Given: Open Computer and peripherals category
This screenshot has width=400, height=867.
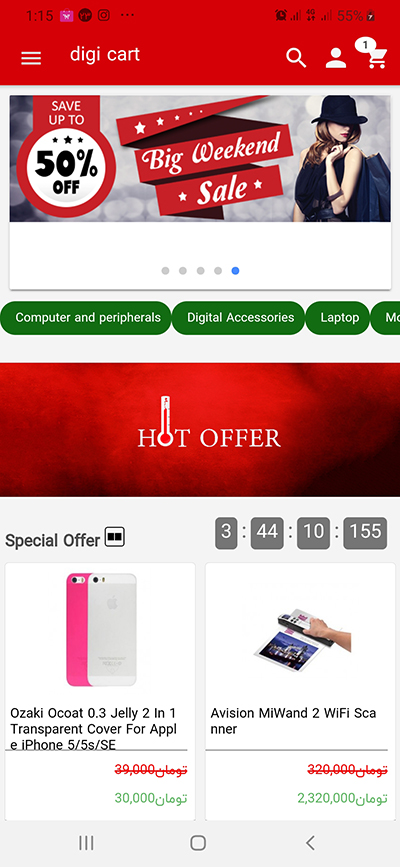Looking at the screenshot, I should 86,318.
